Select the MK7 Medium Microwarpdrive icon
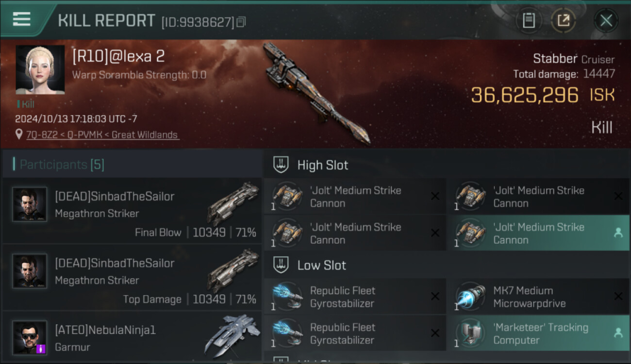 (x=470, y=296)
